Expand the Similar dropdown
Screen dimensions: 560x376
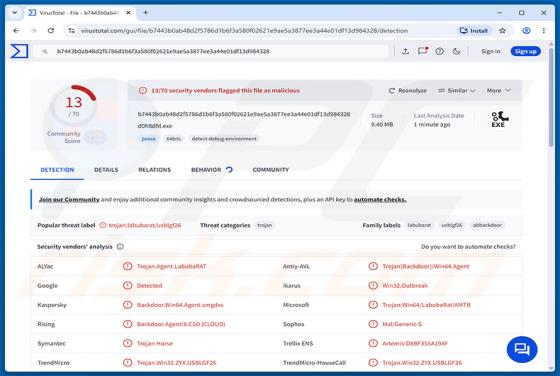456,91
